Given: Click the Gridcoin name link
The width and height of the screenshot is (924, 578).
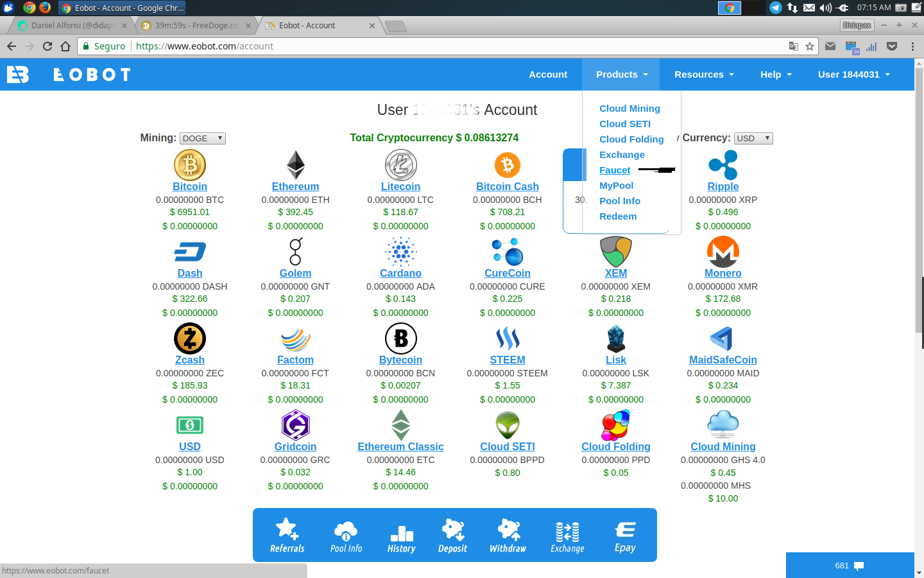Looking at the screenshot, I should [x=296, y=446].
